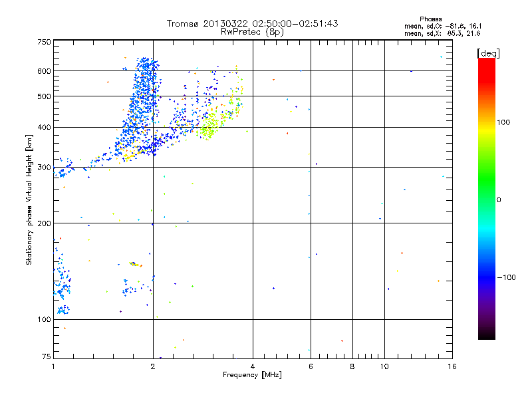Click the x-axis label '1'
The width and height of the screenshot is (532, 399).
(x=53, y=366)
